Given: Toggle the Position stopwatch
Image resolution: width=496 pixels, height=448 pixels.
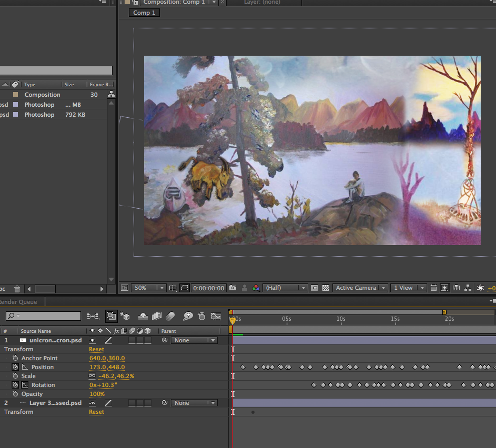Looking at the screenshot, I should coord(15,367).
